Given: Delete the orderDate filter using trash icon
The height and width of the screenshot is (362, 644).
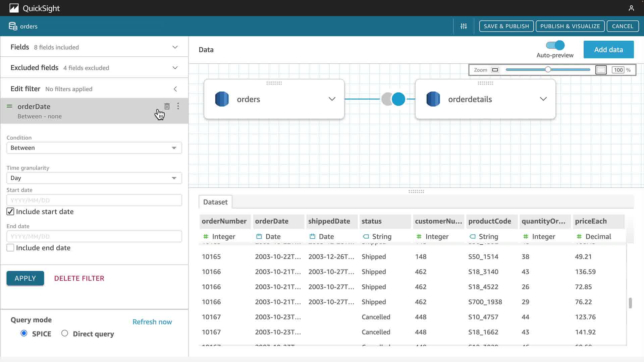Looking at the screenshot, I should pyautogui.click(x=167, y=106).
